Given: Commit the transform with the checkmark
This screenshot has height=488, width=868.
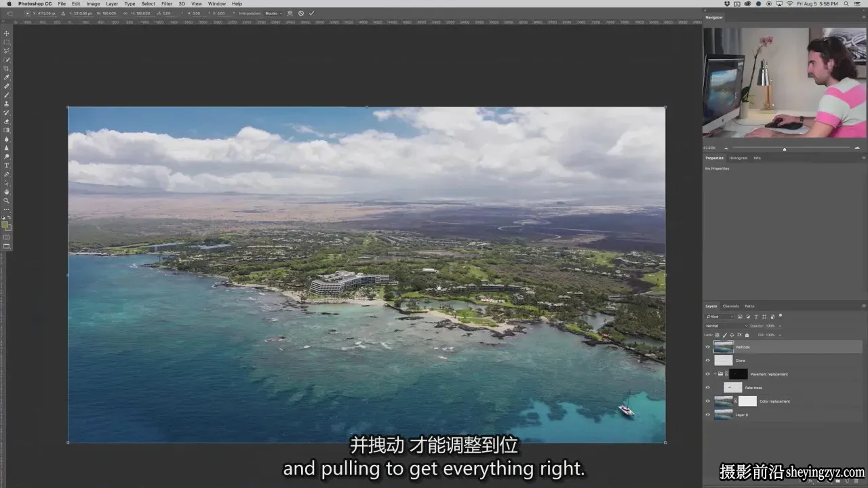Looking at the screenshot, I should [x=311, y=13].
